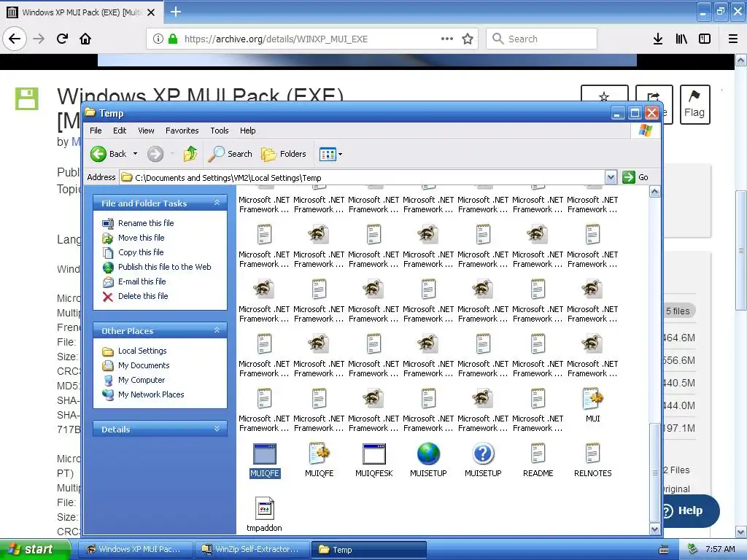
Task: Click E-mail this file task
Action: pyautogui.click(x=142, y=281)
